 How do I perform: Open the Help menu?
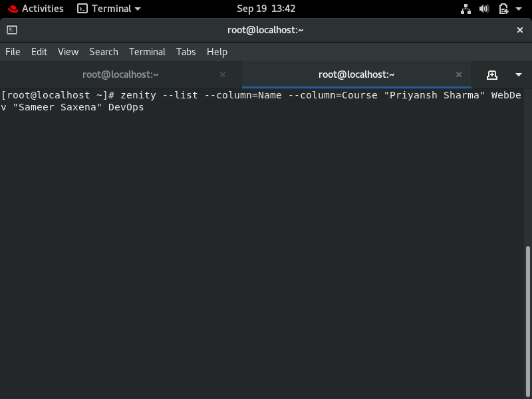point(217,52)
